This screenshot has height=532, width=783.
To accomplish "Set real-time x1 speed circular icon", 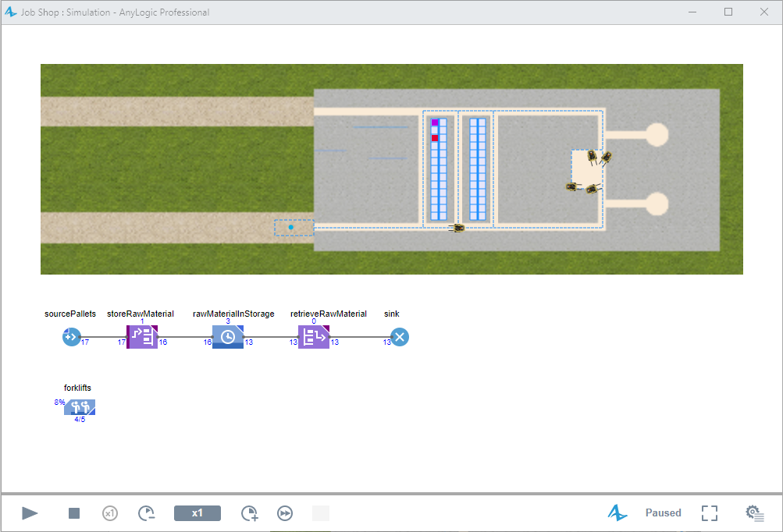I will tap(110, 513).
